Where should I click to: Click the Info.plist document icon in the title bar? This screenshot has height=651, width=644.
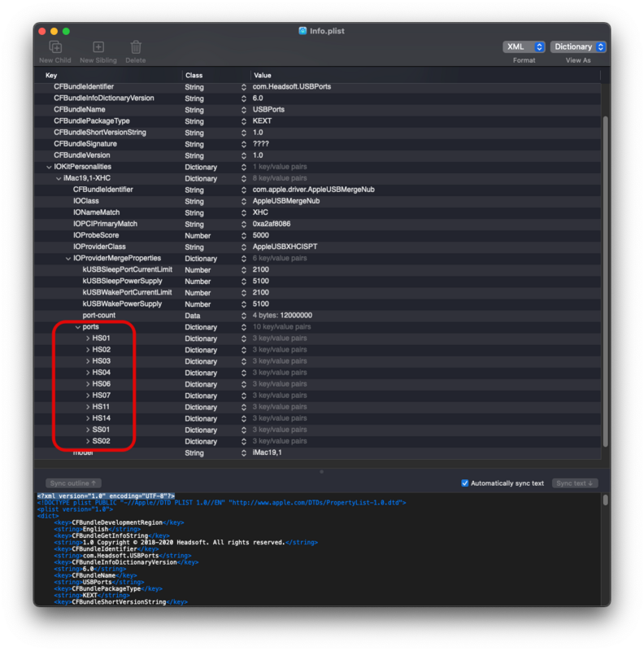click(x=303, y=31)
